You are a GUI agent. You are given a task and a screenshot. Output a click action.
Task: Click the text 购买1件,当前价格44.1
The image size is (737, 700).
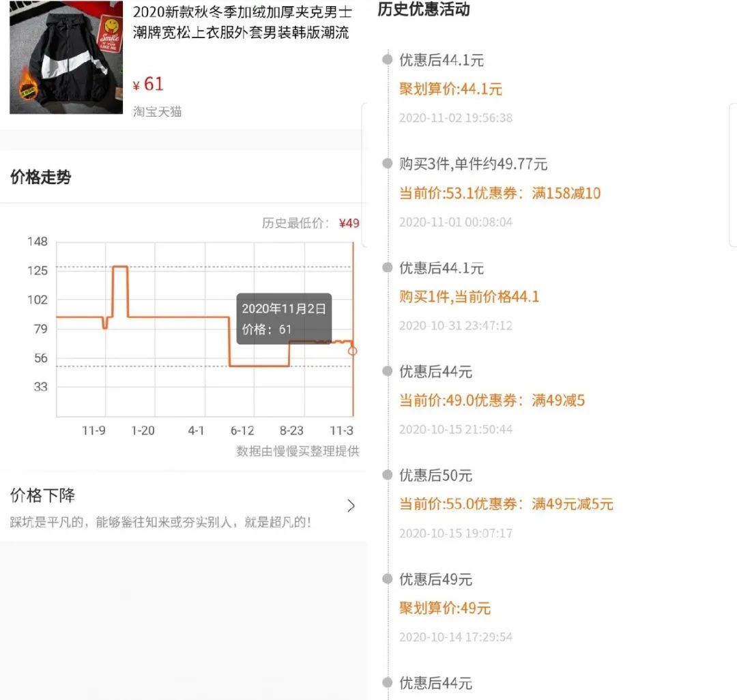469,297
